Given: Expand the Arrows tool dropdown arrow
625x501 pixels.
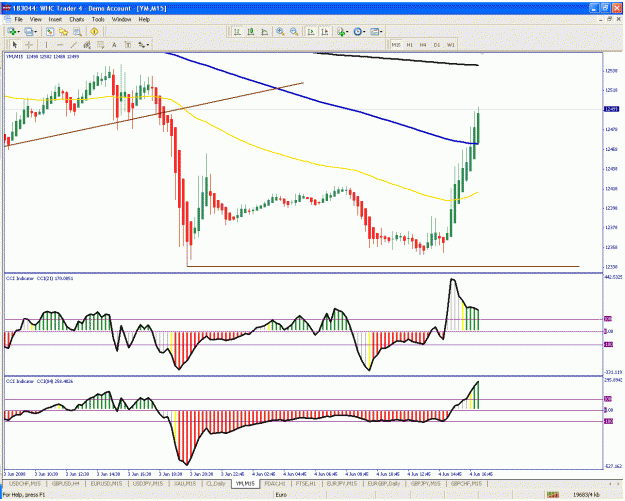Looking at the screenshot, I should pos(148,45).
